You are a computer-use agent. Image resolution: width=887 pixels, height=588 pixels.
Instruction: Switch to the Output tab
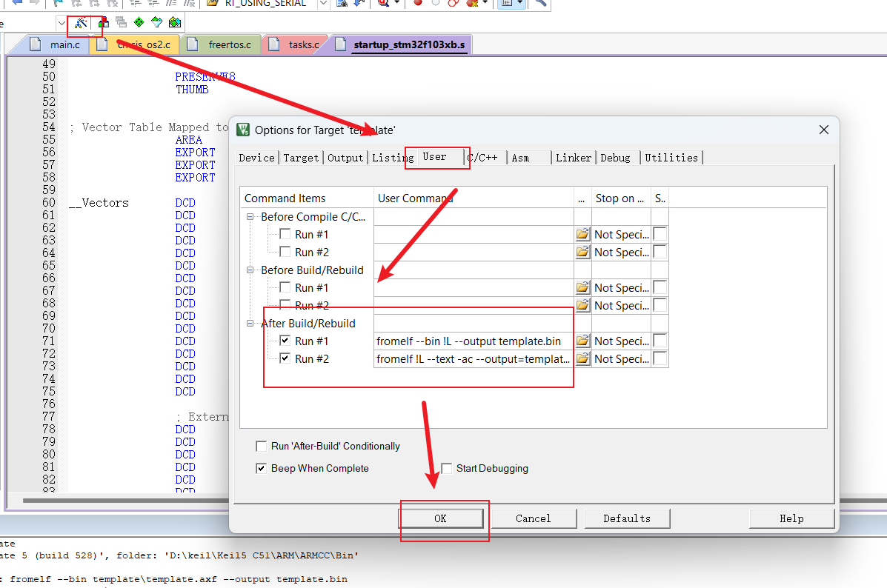(x=345, y=158)
